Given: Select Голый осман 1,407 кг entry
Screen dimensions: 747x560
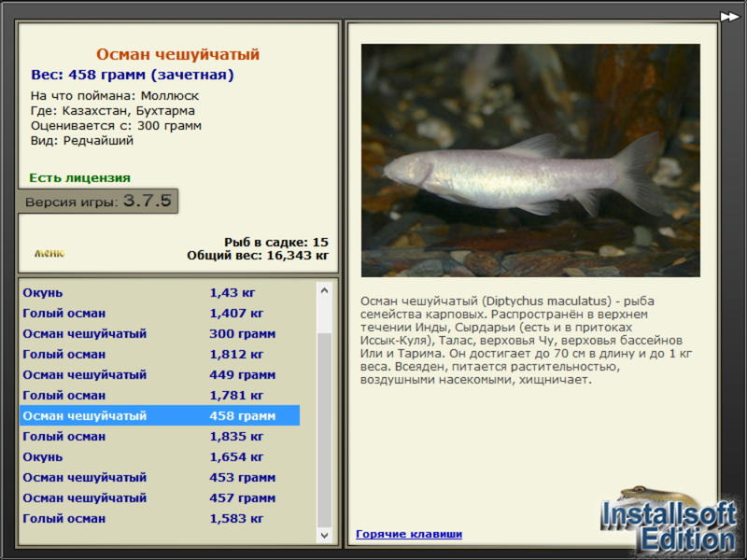Looking at the screenshot, I should click(x=160, y=313).
